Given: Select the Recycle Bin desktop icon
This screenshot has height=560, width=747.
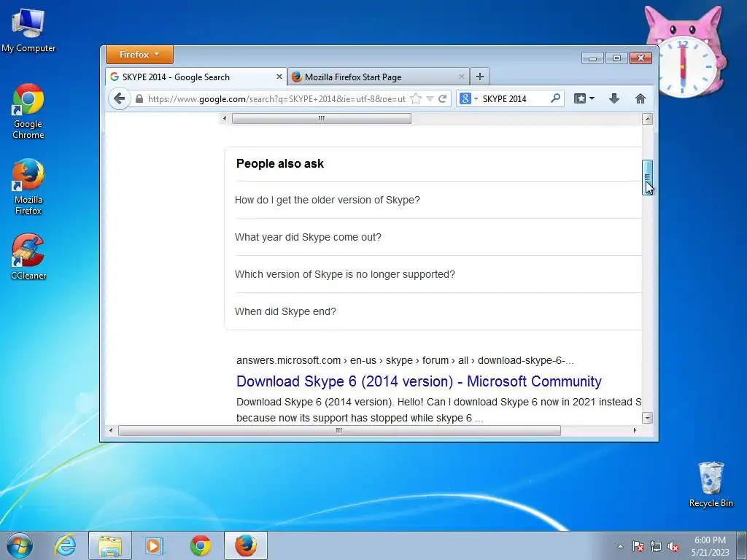Looking at the screenshot, I should click(711, 485).
